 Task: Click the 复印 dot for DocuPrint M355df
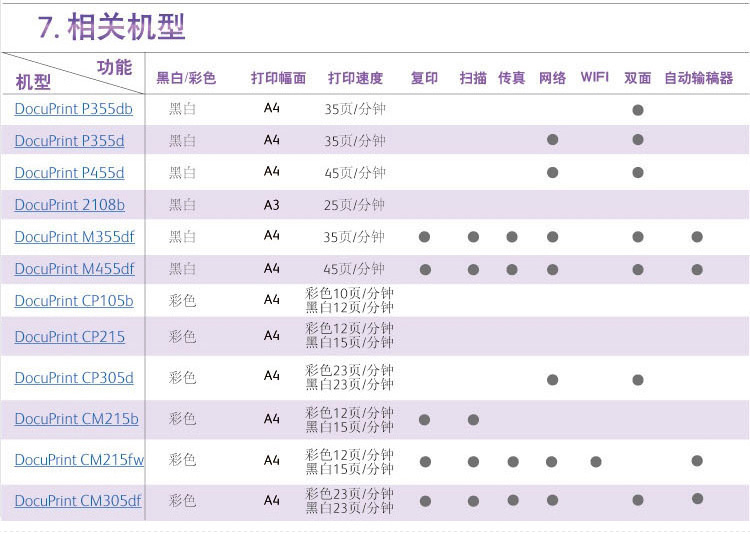424,237
